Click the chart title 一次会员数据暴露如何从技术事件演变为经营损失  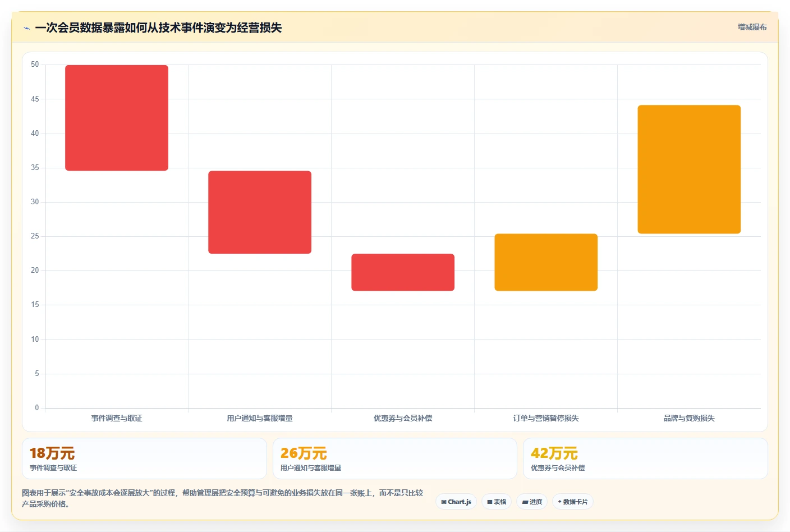click(158, 27)
